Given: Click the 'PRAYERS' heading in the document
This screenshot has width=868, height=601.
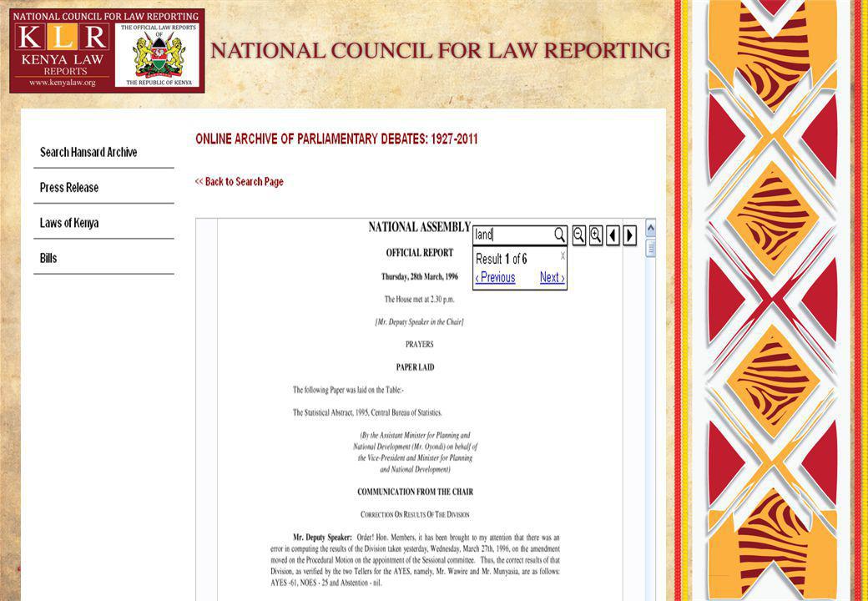Looking at the screenshot, I should [x=420, y=344].
